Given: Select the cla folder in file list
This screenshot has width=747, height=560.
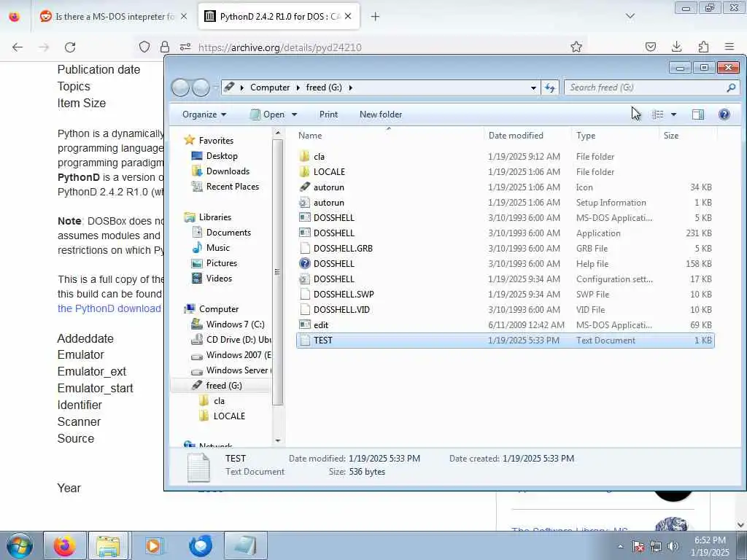Looking at the screenshot, I should [505, 157].
